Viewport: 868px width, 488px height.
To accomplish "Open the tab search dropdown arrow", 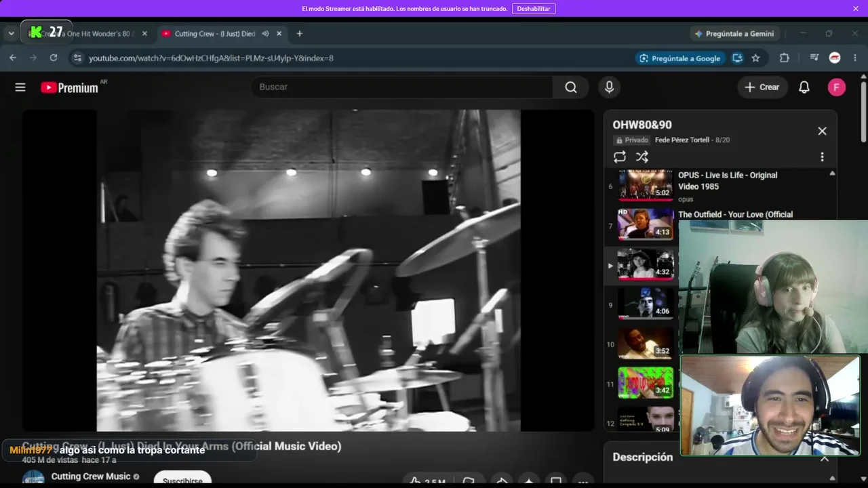I will [x=11, y=34].
